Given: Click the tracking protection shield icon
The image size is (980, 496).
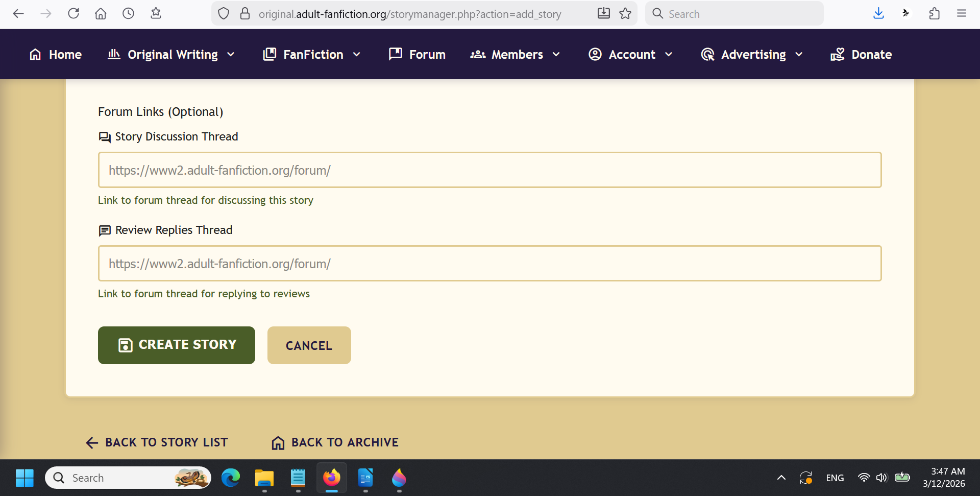Looking at the screenshot, I should [x=224, y=14].
